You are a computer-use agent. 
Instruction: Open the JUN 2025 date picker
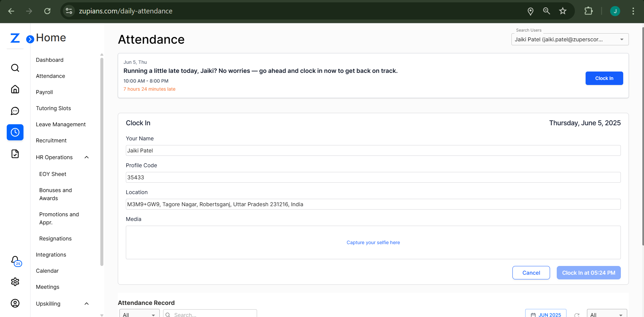[546, 314]
